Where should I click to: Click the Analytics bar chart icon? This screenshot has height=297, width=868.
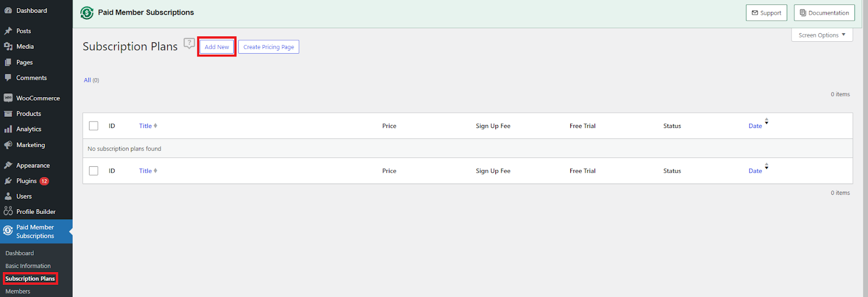8,129
